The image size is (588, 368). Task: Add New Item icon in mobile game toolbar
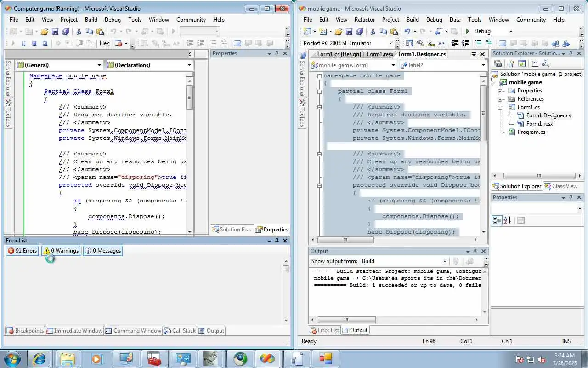coord(323,31)
